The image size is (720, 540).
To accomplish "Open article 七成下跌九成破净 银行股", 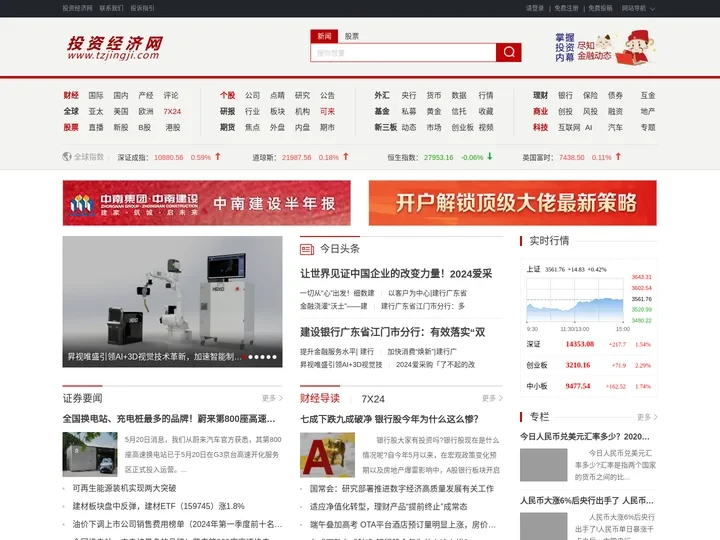I will point(389,419).
